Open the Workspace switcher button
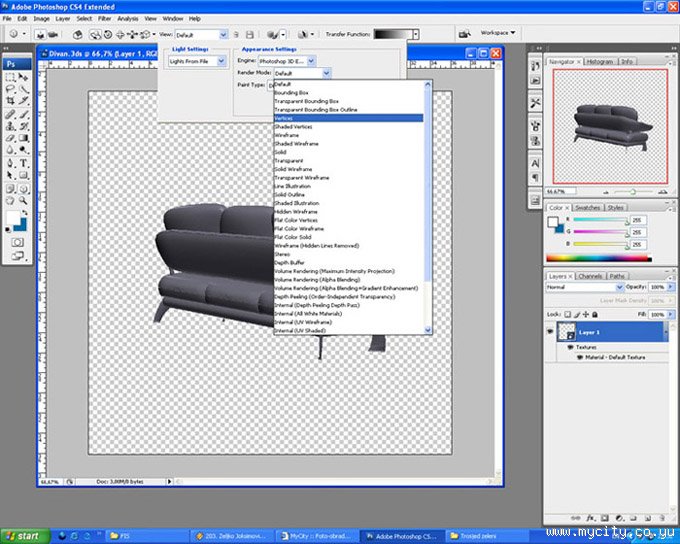680x544 pixels. click(498, 32)
